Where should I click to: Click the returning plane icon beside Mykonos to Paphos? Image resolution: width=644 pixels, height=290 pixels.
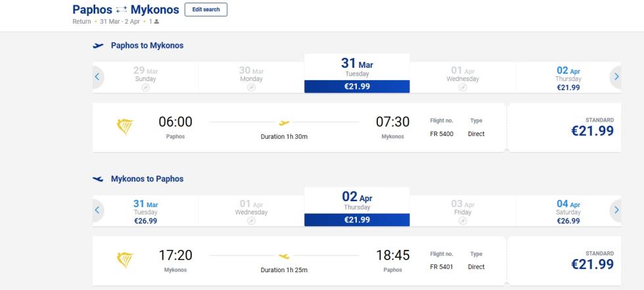[98, 179]
